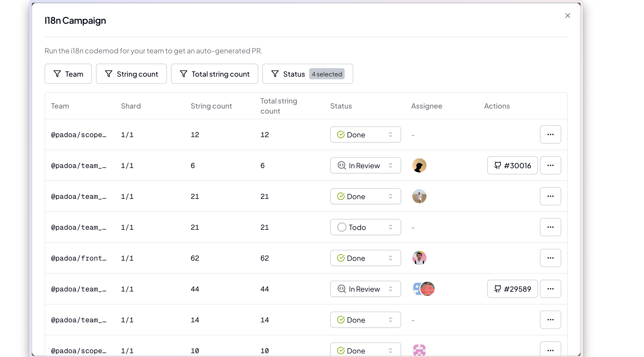The image size is (644, 357).
Task: Open GitHub pull request #30016
Action: (x=512, y=165)
